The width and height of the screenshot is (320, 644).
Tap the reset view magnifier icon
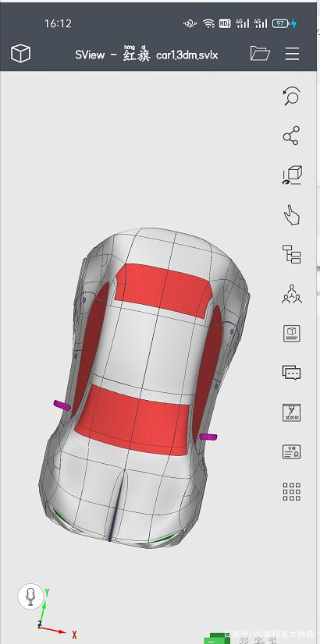(292, 96)
